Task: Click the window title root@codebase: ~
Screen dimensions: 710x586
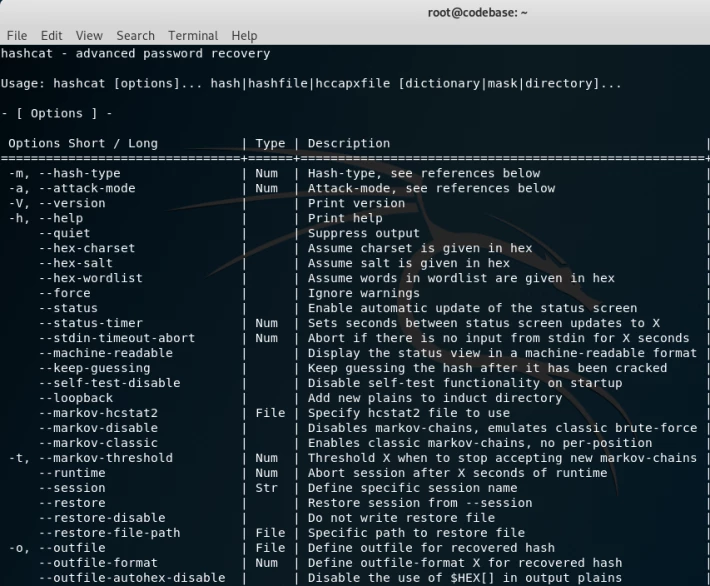Action: pyautogui.click(x=477, y=12)
